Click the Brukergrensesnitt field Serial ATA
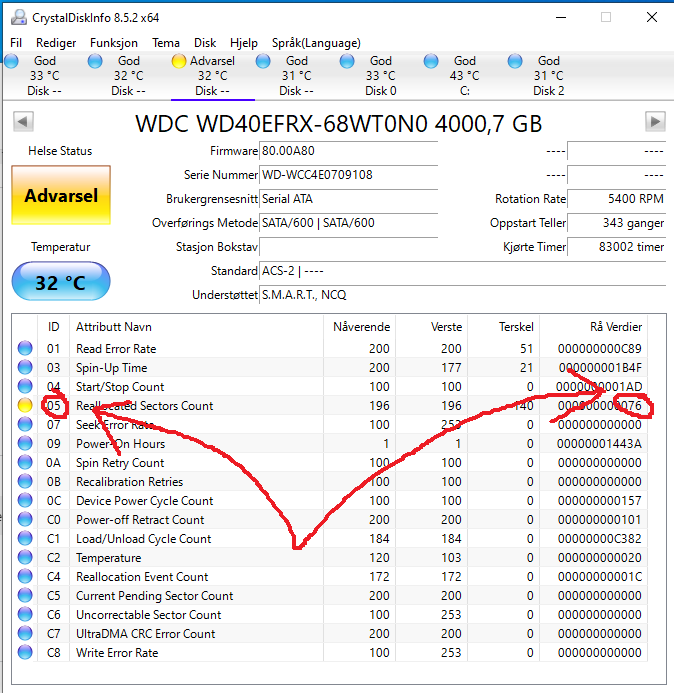This screenshot has width=674, height=693. pyautogui.click(x=348, y=199)
